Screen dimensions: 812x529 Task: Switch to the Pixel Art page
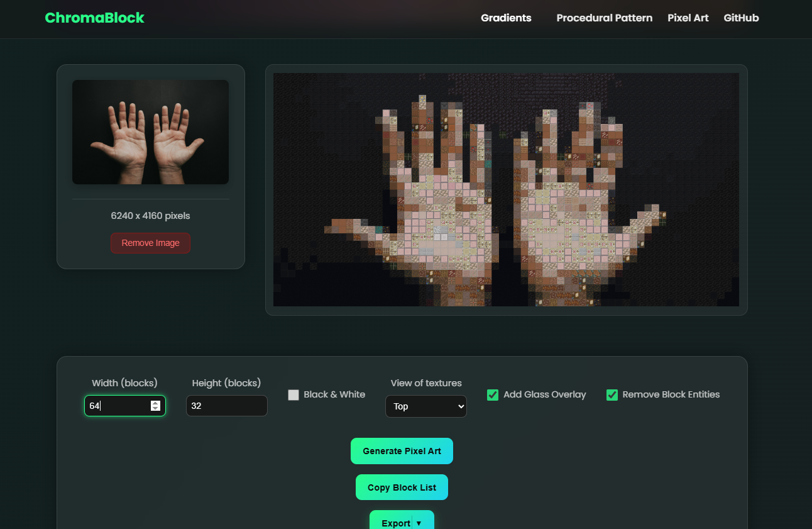click(688, 18)
